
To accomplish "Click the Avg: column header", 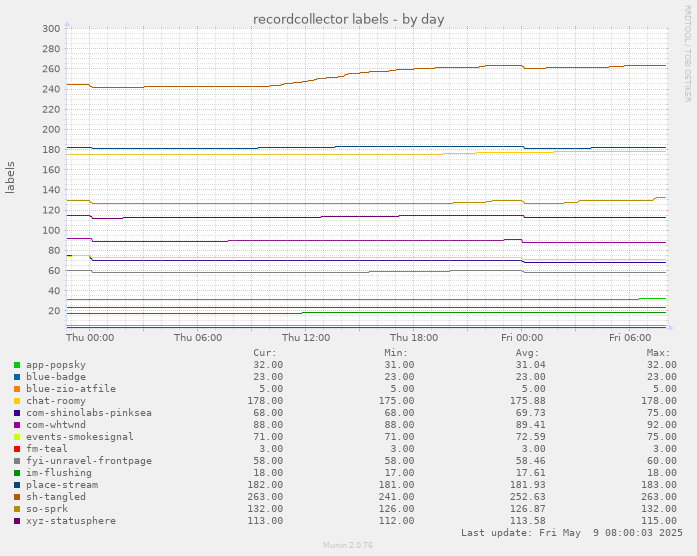I will click(x=527, y=353).
